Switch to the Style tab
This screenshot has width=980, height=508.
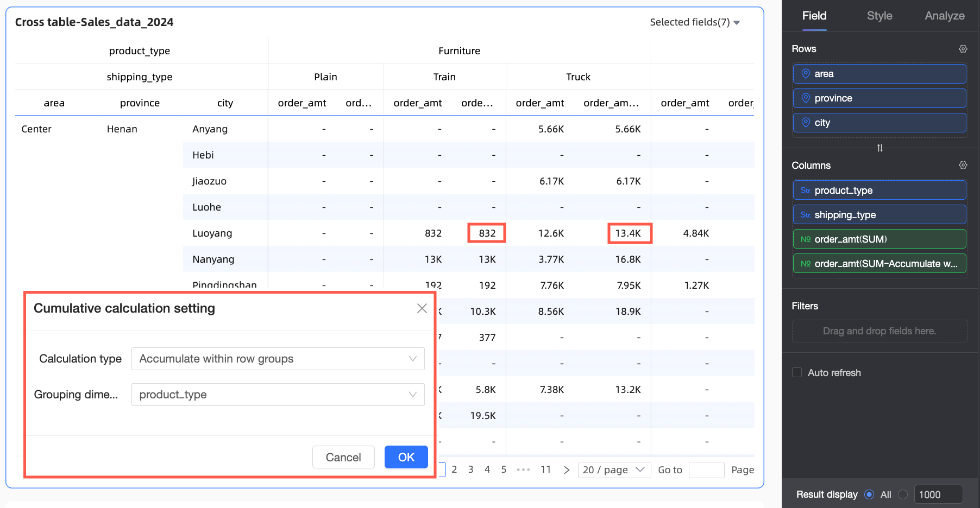click(x=879, y=16)
